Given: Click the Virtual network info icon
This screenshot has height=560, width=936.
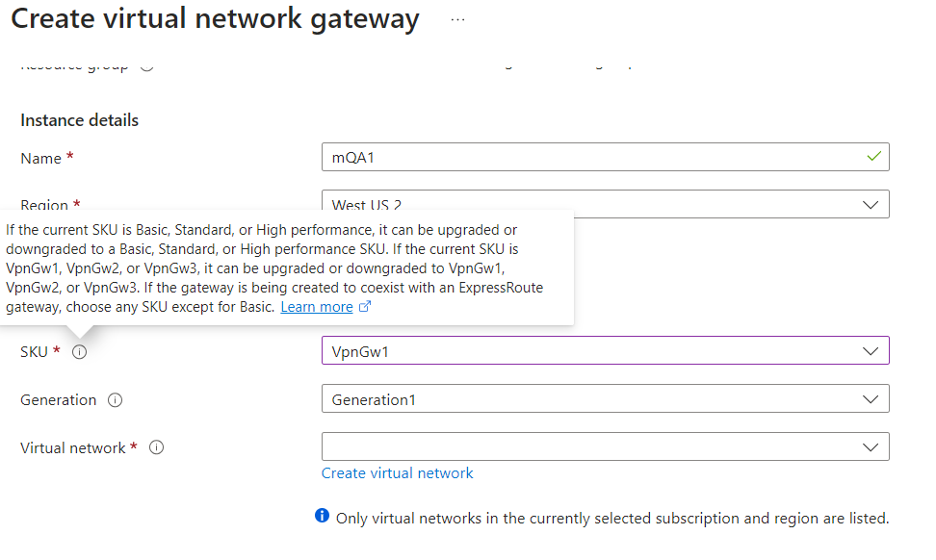Looking at the screenshot, I should click(156, 446).
